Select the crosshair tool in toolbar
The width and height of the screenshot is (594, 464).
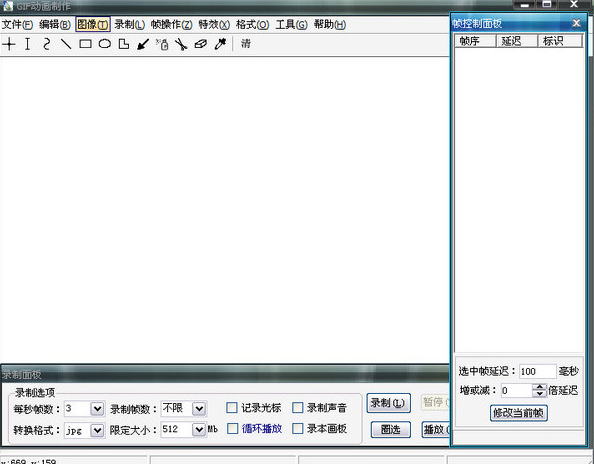point(9,44)
